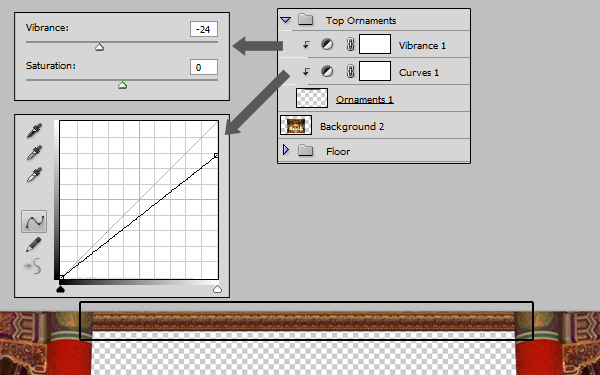Viewport: 600px width, 375px height.
Task: Toggle the mask link on Vibrance 1
Action: click(350, 44)
